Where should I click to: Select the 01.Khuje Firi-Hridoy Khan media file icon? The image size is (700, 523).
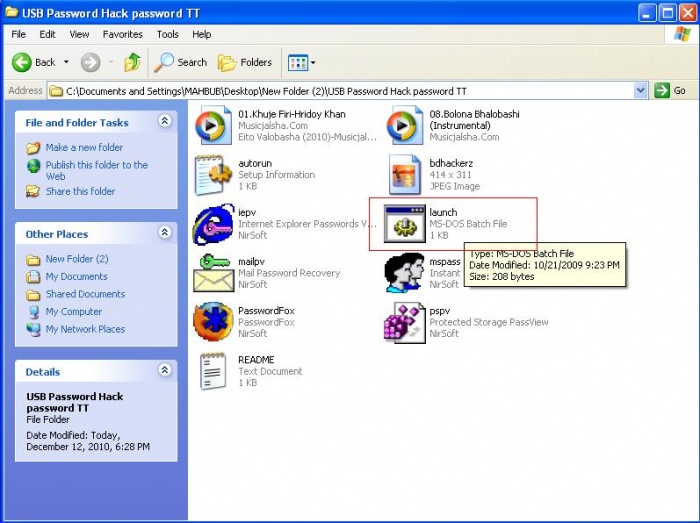point(214,125)
